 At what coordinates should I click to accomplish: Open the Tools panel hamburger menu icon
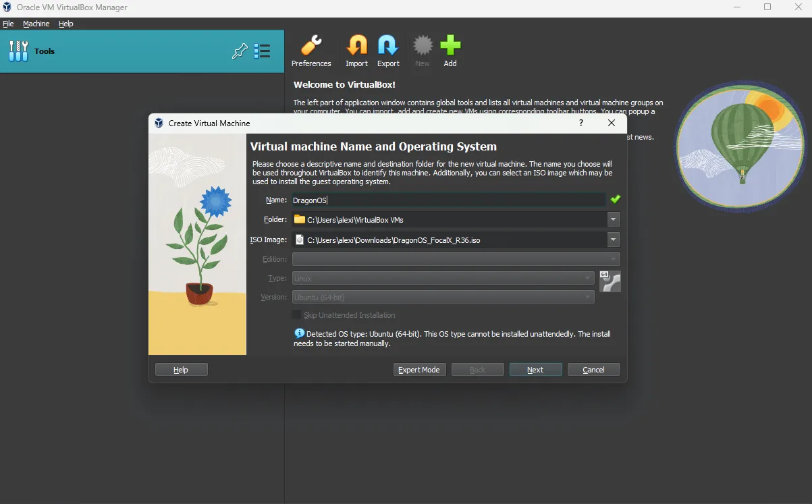[263, 51]
